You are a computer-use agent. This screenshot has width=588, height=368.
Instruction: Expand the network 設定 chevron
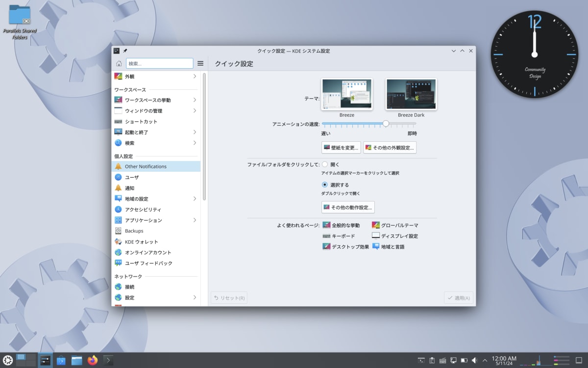(x=195, y=297)
